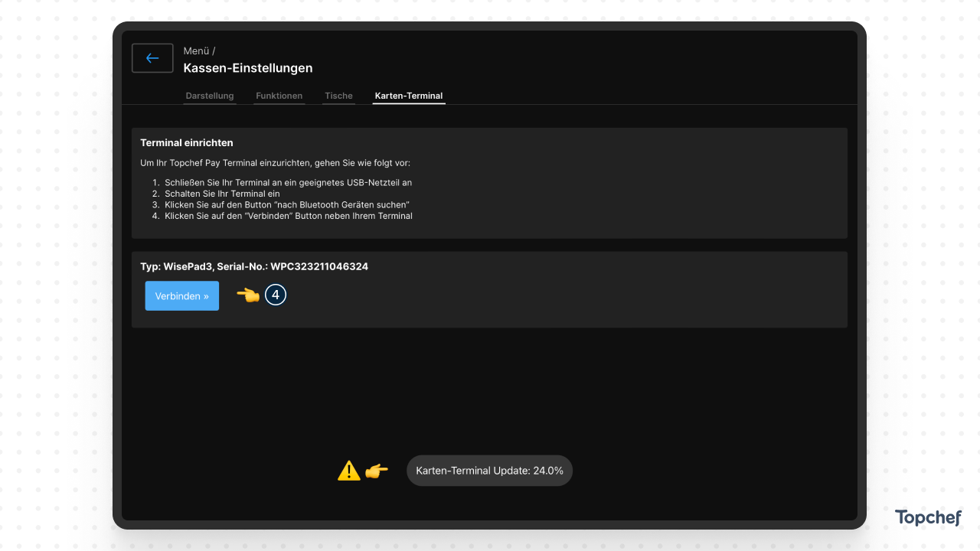Open the Darstellung tab
The image size is (980, 551).
point(210,96)
